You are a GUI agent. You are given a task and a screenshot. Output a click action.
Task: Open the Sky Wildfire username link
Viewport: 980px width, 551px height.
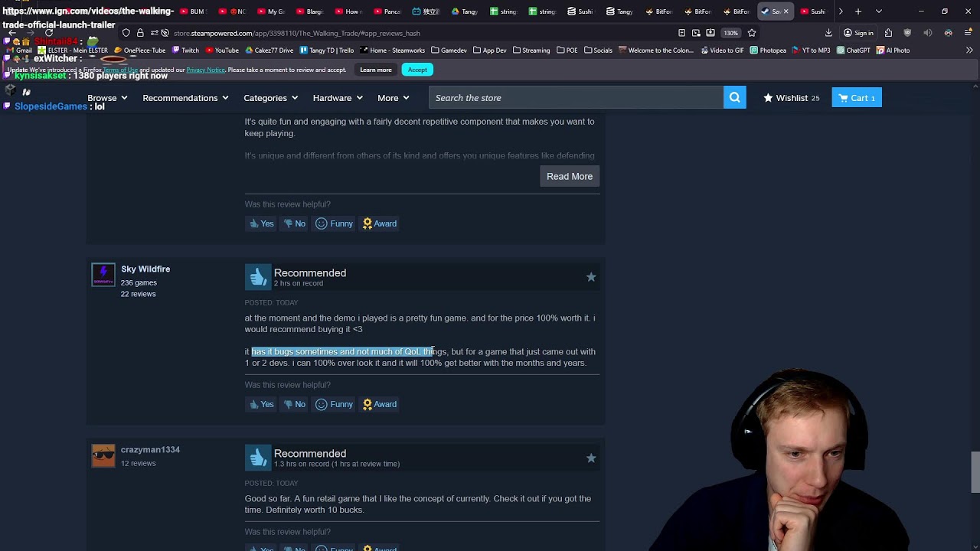click(145, 269)
